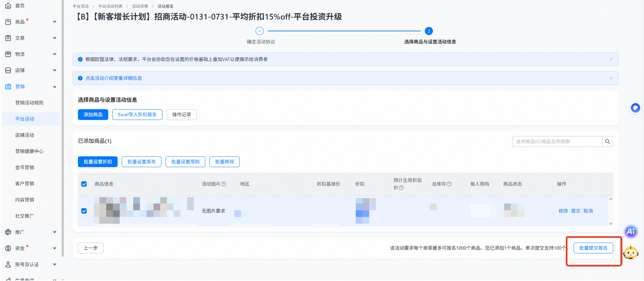Click the 修改 link in product row

[x=563, y=211]
